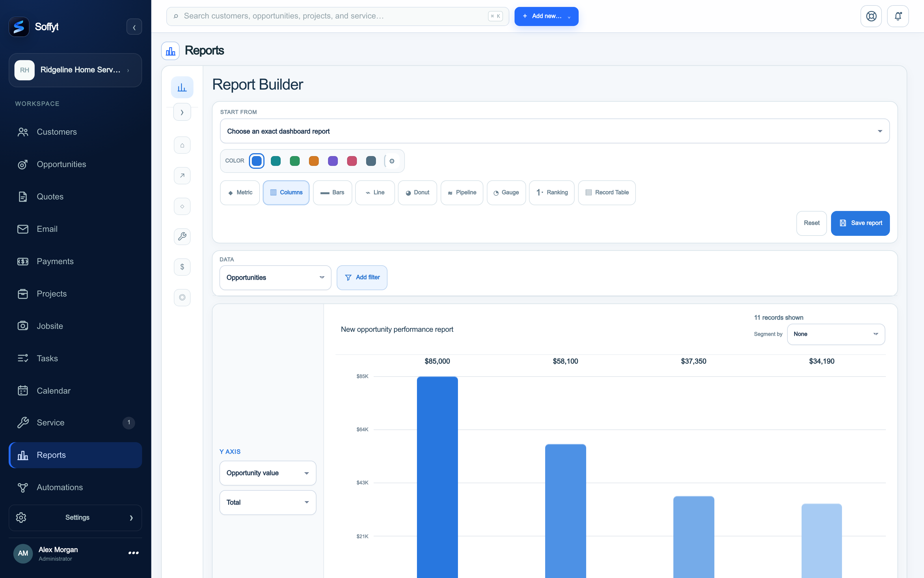Open custom color settings gear
The height and width of the screenshot is (578, 924).
coord(392,161)
